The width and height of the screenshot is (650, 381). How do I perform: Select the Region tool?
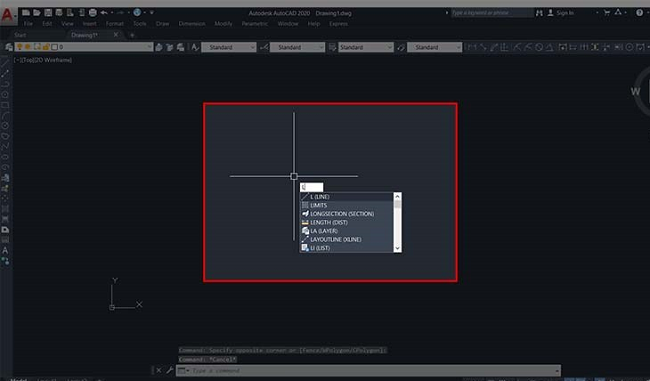pos(5,229)
